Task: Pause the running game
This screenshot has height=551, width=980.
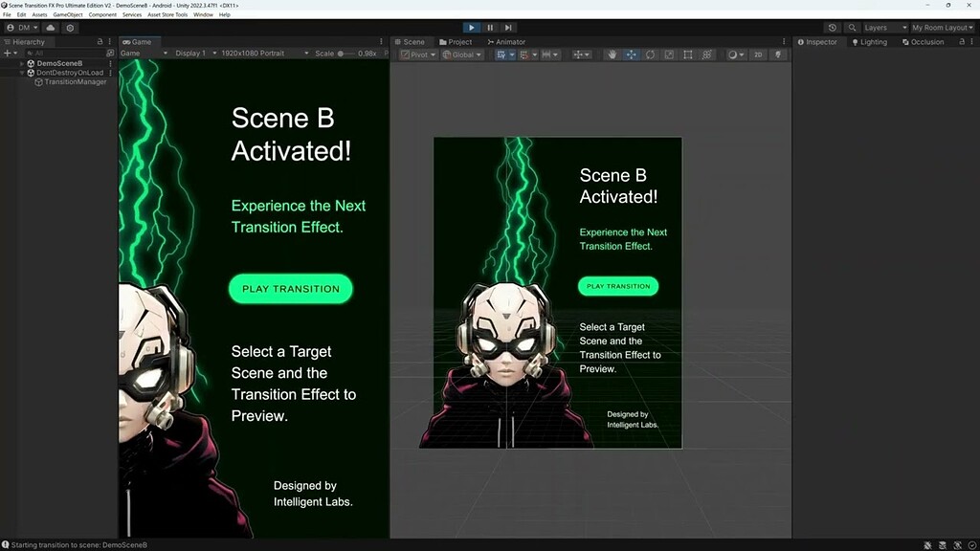Action: point(489,27)
